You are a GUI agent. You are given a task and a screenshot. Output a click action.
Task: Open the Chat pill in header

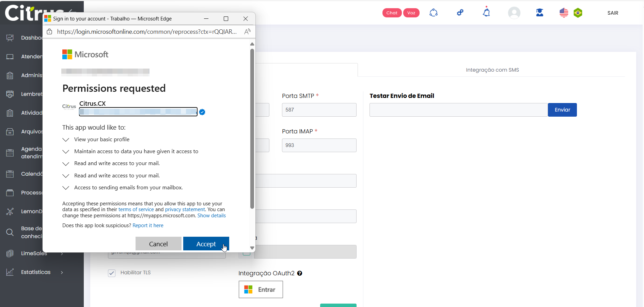coord(392,13)
